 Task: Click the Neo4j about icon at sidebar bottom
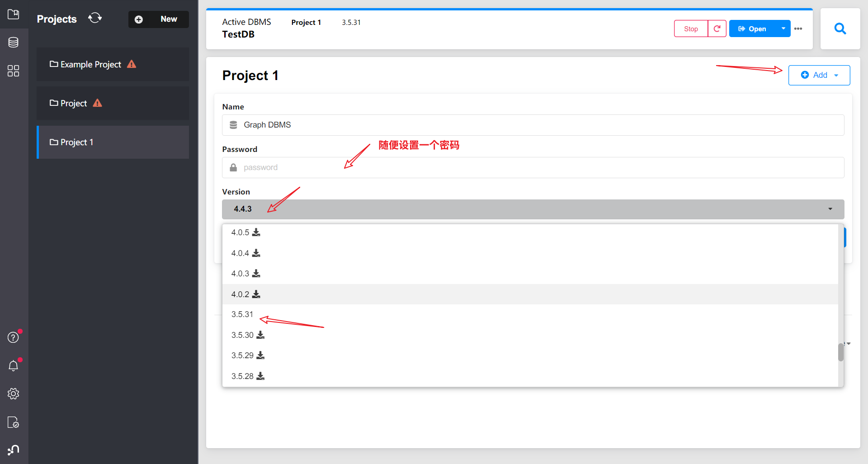pos(14,450)
